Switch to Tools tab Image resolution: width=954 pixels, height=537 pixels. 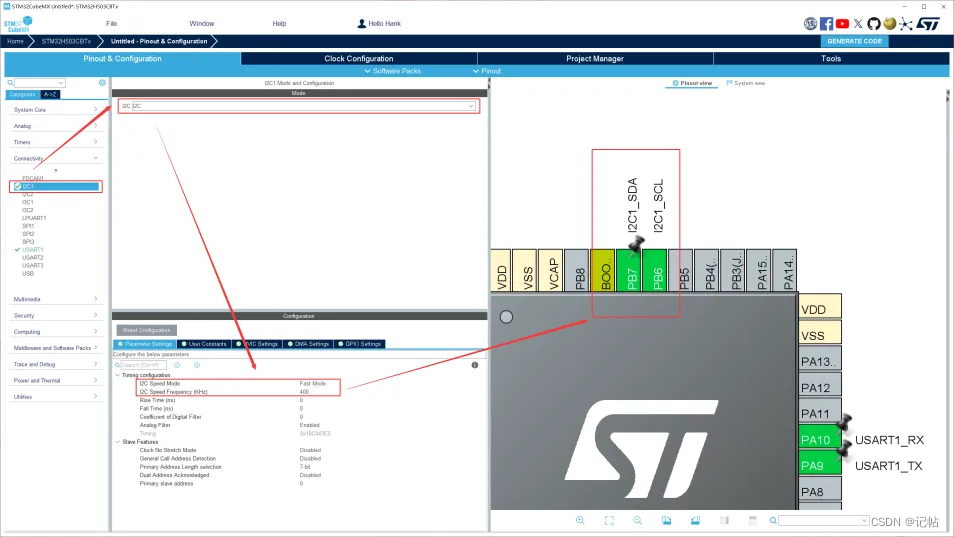[x=831, y=59]
